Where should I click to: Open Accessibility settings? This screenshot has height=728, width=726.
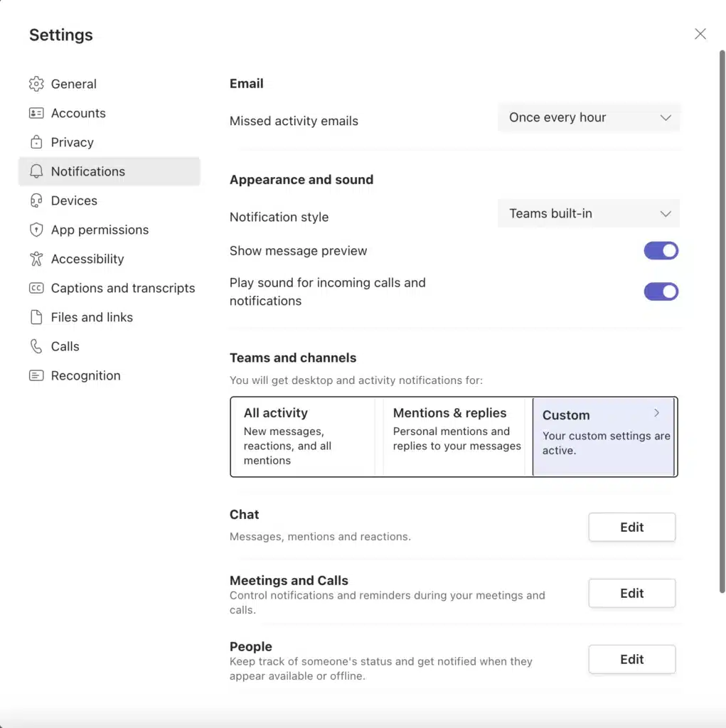tap(110, 259)
